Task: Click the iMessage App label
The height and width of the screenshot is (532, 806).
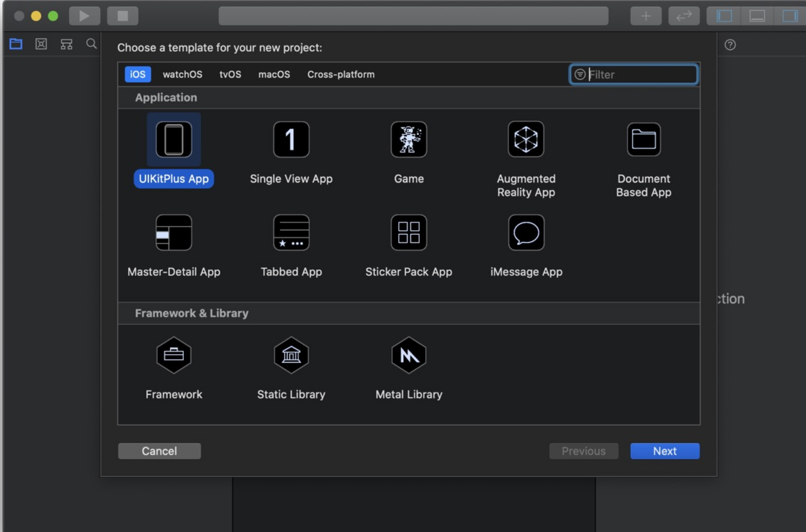Action: (x=526, y=272)
